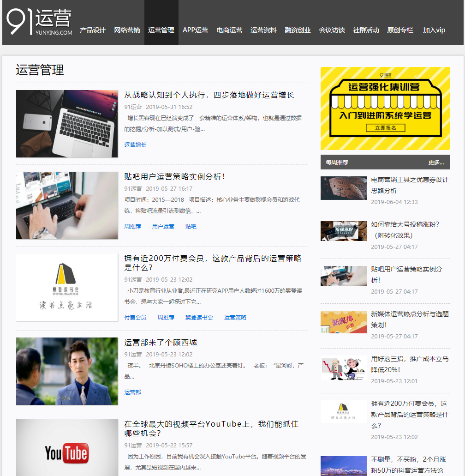Click the 周推荐 tag under 付费会员 article

pyautogui.click(x=166, y=318)
